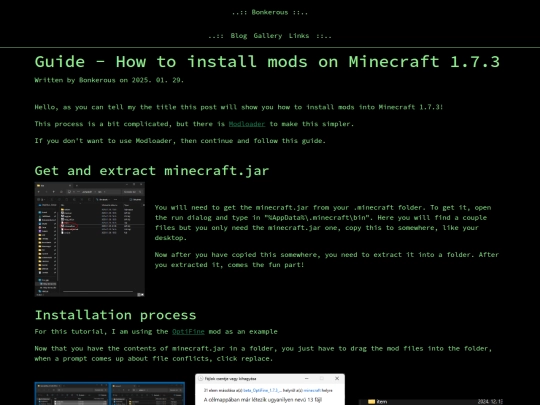Click the Bonkerous site title
Image resolution: width=540 pixels, height=405 pixels.
pos(269,12)
